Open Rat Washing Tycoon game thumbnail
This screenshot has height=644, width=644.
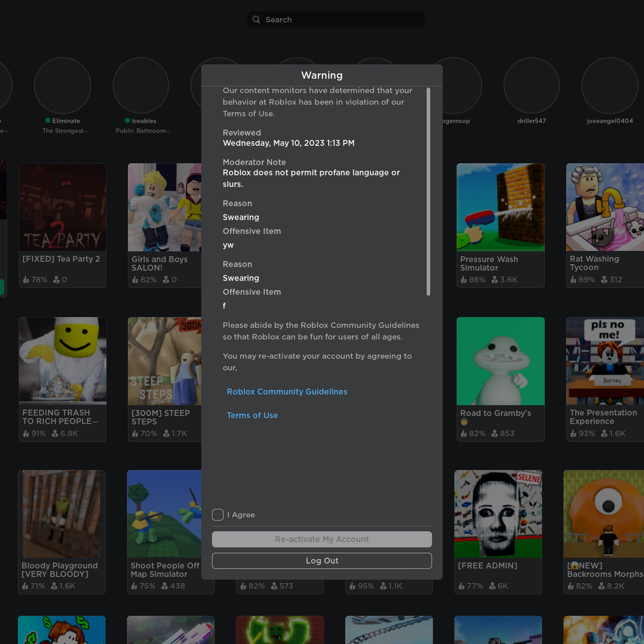605,207
